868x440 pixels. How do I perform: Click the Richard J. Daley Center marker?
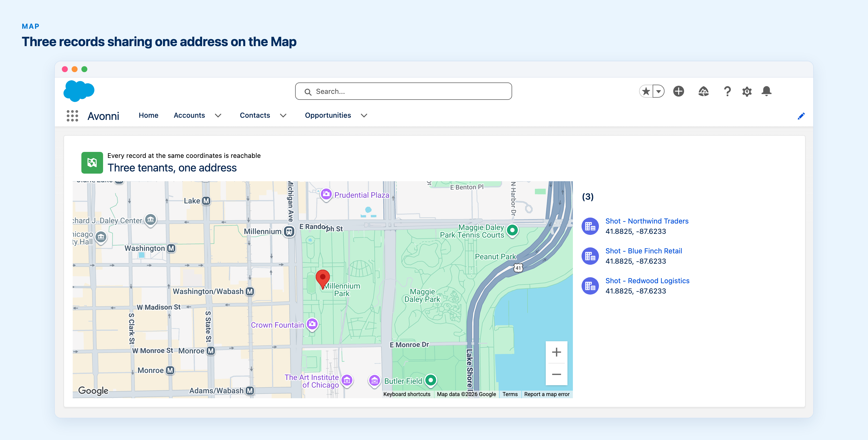tap(150, 220)
